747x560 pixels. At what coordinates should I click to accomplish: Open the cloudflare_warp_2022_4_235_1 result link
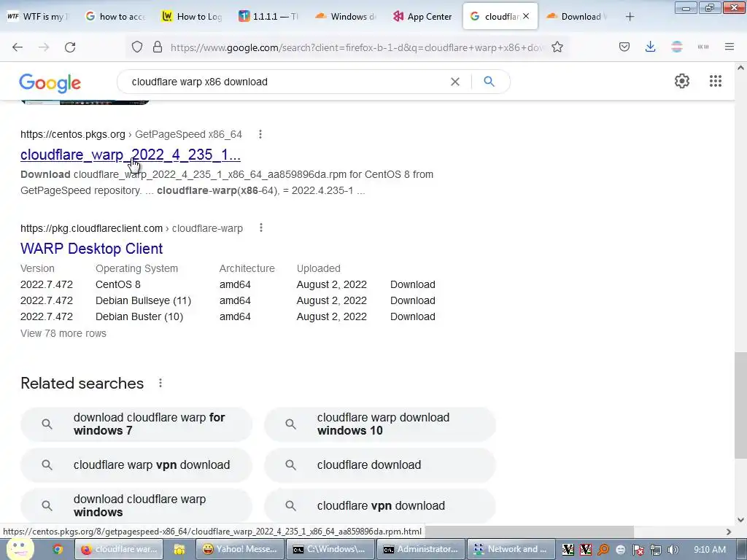[x=130, y=155]
